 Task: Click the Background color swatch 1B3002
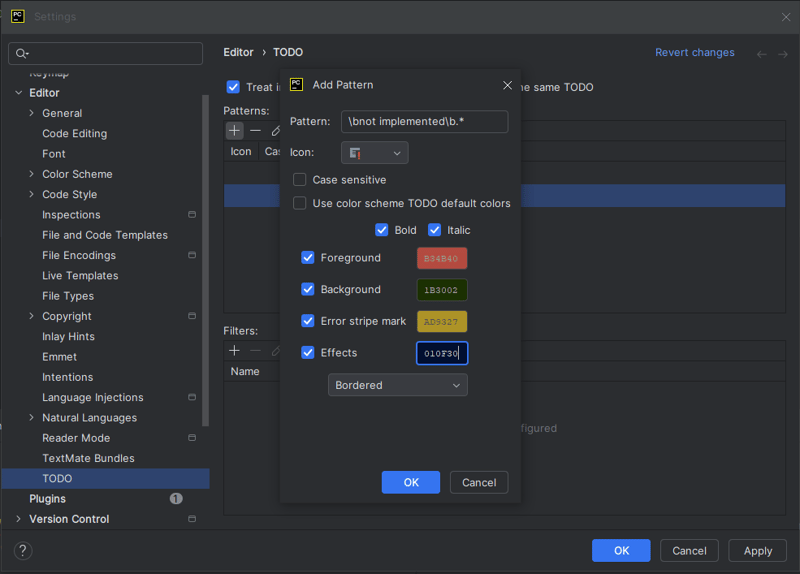(442, 290)
